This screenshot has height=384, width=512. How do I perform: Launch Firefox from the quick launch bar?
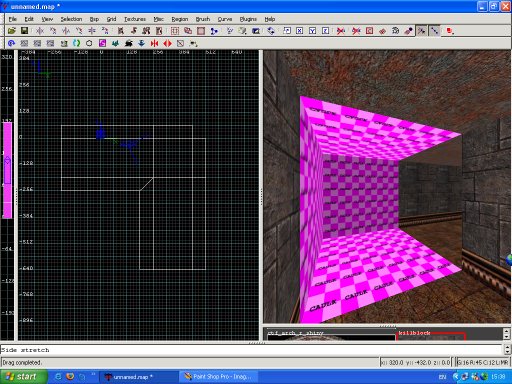[x=70, y=377]
